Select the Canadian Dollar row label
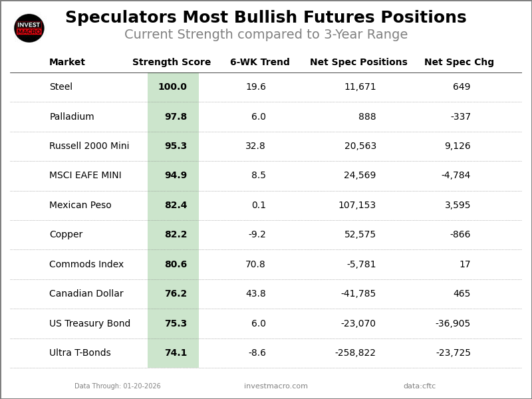The image size is (532, 399). (x=86, y=294)
